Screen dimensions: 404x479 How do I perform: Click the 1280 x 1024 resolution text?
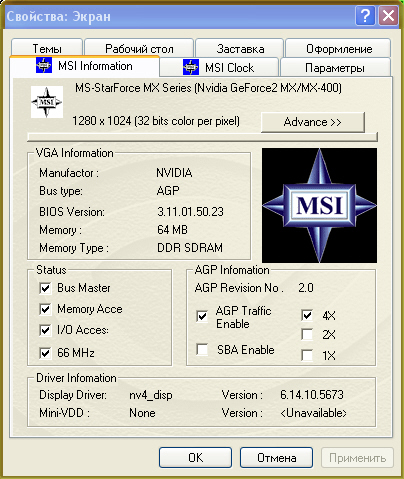156,121
